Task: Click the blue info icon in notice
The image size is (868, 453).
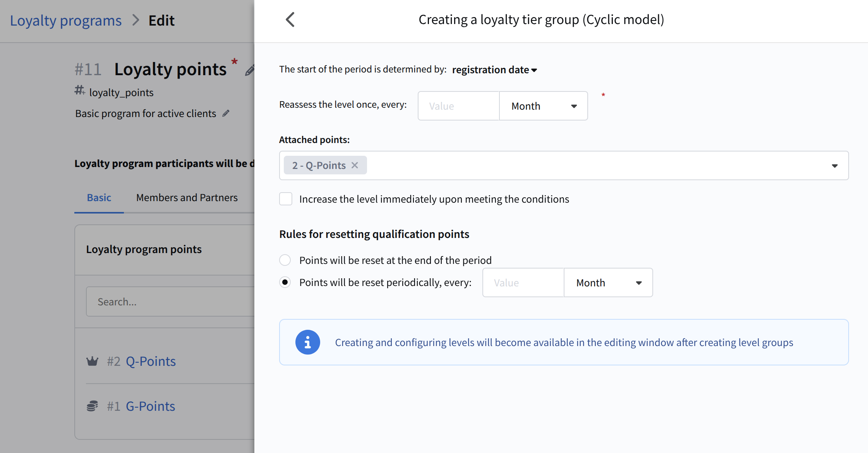Action: point(307,342)
